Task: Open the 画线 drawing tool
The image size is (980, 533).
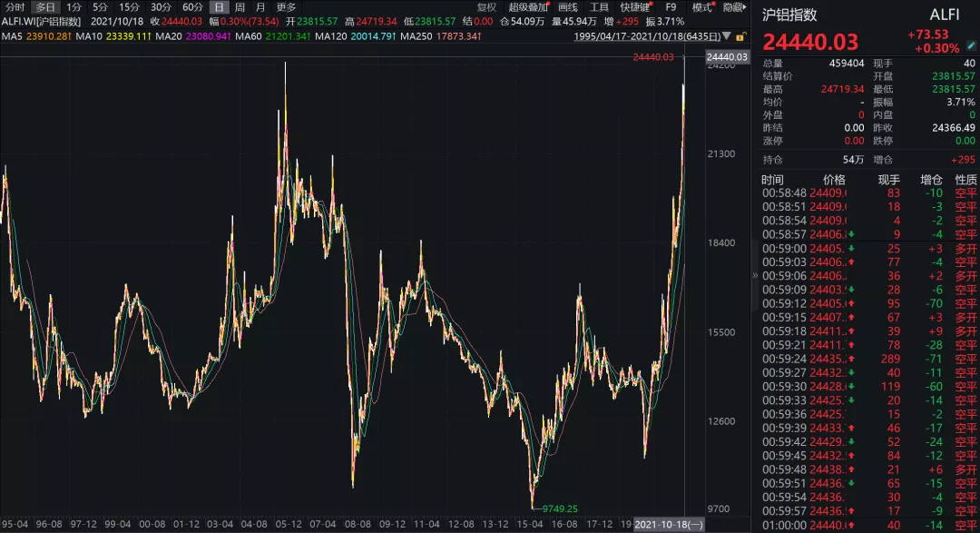Action: [x=567, y=7]
